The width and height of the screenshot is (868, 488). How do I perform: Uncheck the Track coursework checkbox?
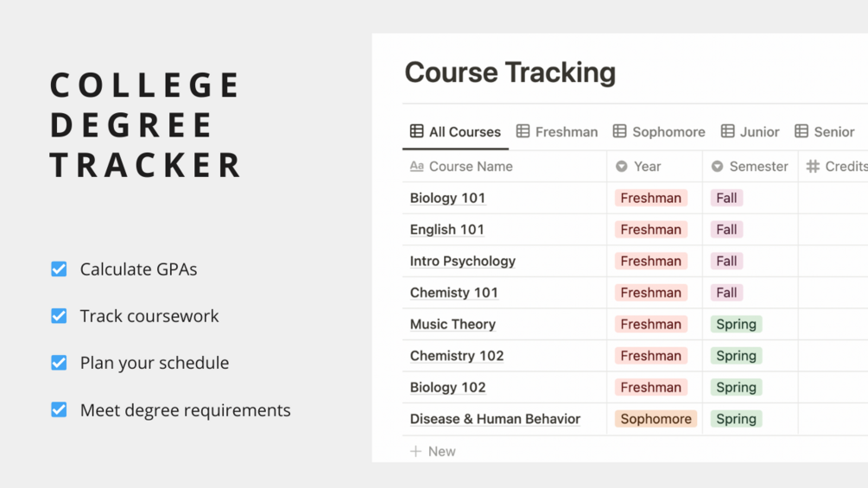pos(59,316)
